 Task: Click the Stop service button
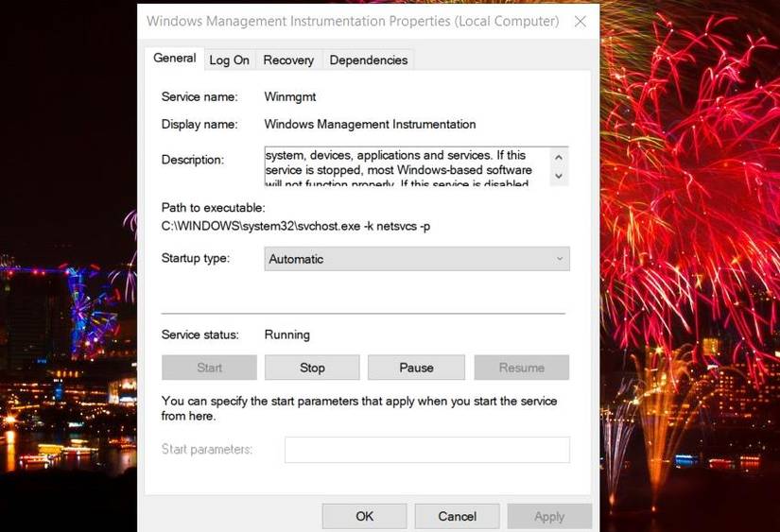pos(312,368)
